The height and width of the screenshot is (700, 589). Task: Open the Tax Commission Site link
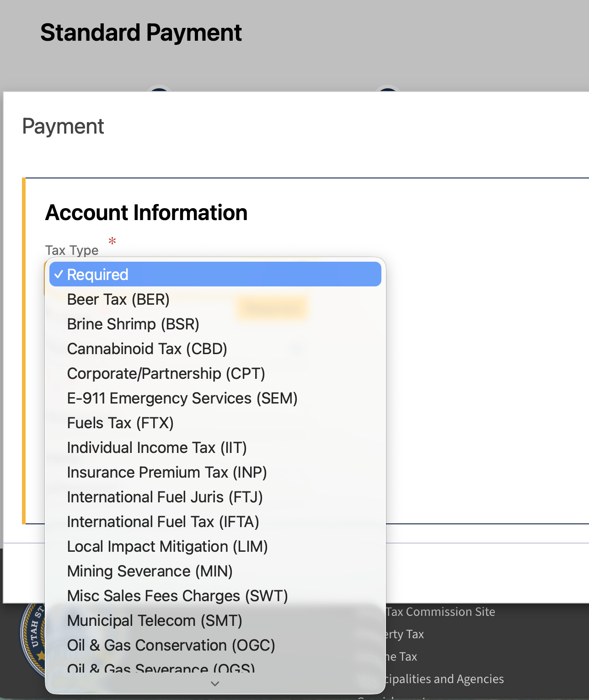coord(440,612)
